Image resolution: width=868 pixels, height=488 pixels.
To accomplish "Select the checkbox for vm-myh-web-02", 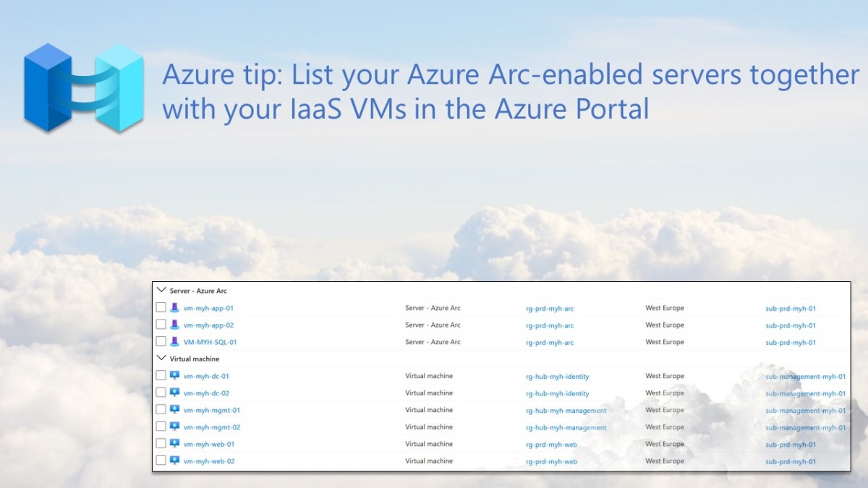I will coord(162,461).
